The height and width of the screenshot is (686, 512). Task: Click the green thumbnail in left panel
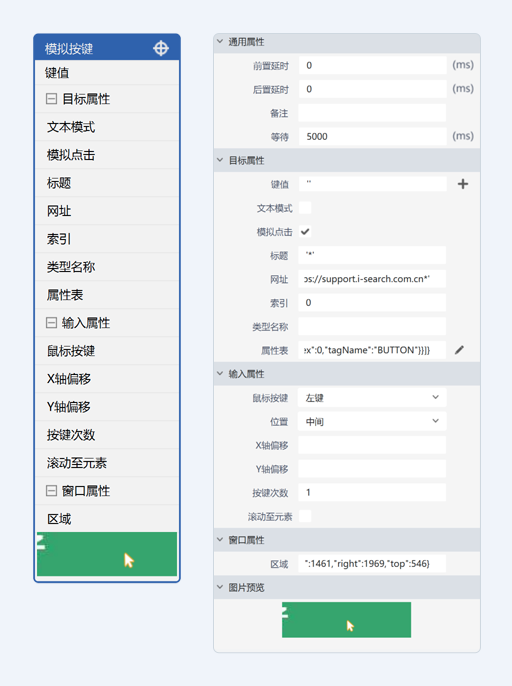pyautogui.click(x=107, y=554)
